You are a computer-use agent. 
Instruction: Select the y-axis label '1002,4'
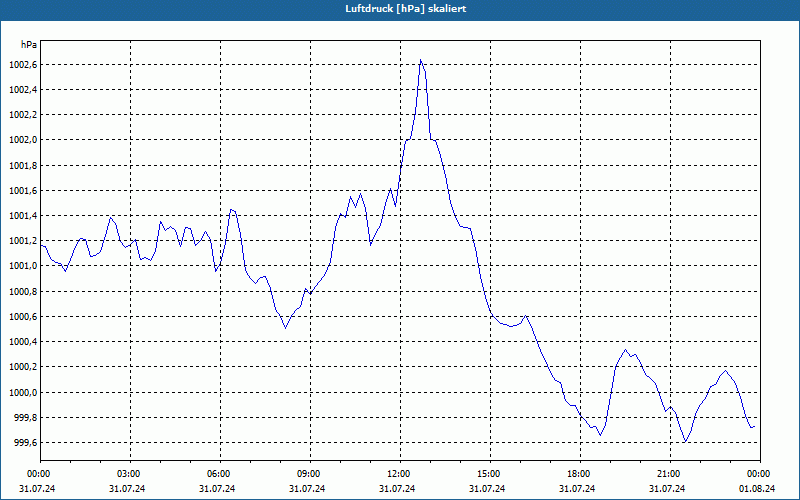(x=23, y=90)
